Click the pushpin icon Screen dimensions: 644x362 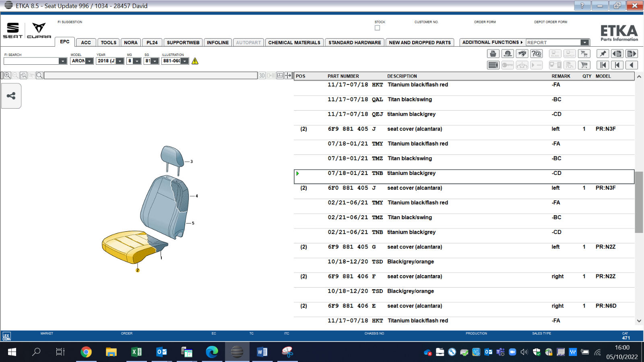pyautogui.click(x=603, y=53)
